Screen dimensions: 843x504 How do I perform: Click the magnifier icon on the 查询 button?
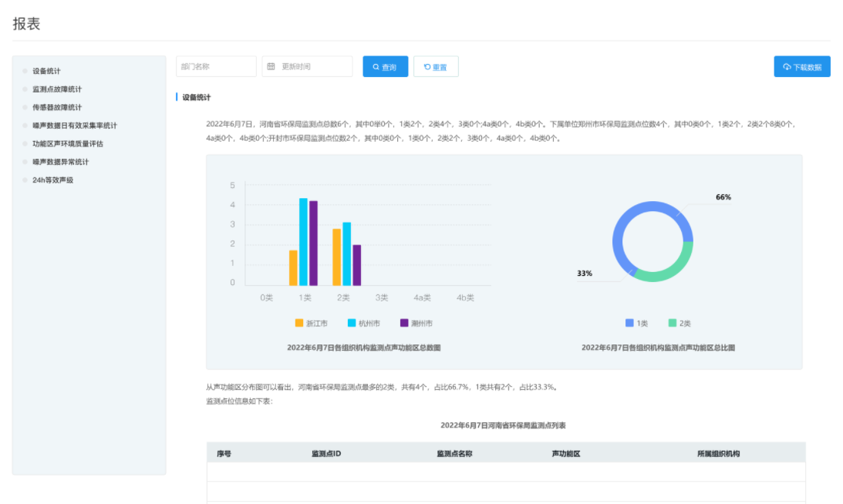pos(375,66)
